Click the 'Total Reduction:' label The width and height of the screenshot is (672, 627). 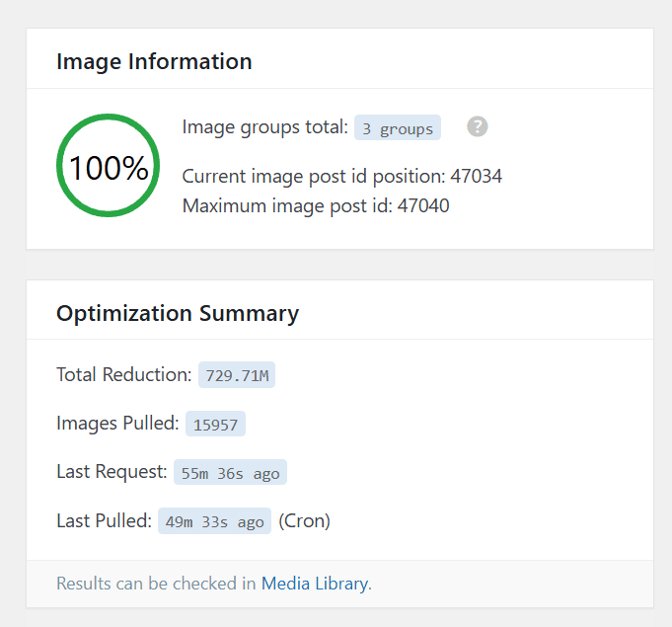pyautogui.click(x=124, y=374)
